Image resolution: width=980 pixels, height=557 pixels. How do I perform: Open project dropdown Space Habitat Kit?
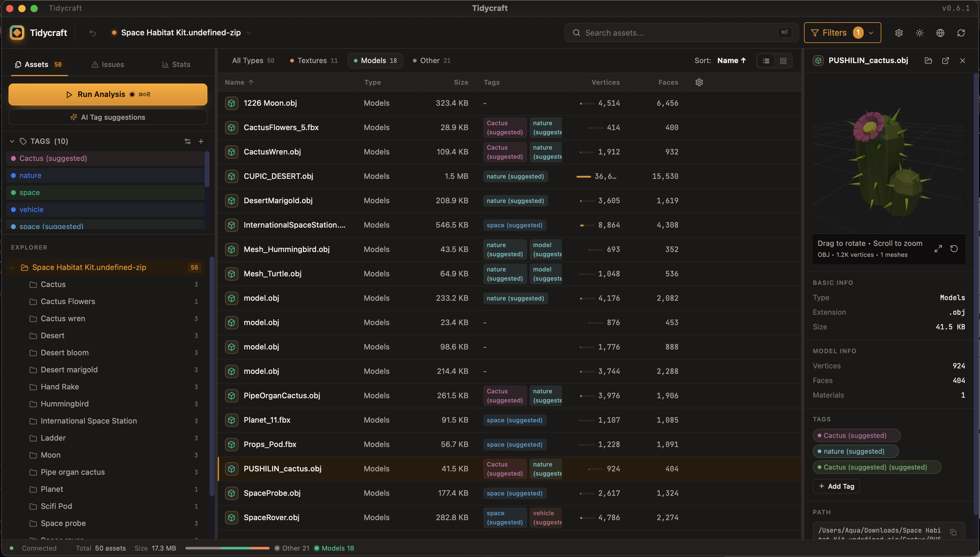[181, 33]
